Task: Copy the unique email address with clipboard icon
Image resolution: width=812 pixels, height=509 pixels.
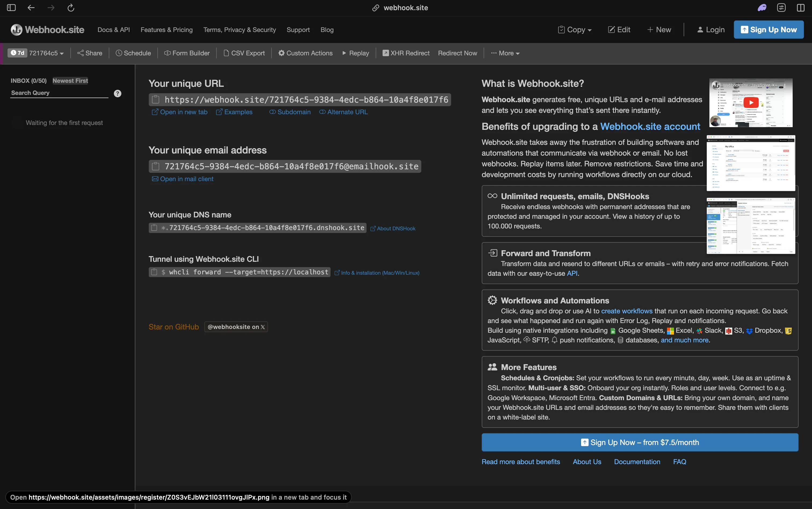Action: point(155,166)
